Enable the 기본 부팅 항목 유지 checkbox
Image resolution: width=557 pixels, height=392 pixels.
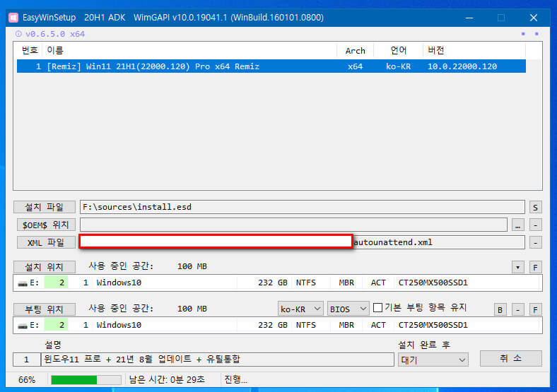pos(378,308)
